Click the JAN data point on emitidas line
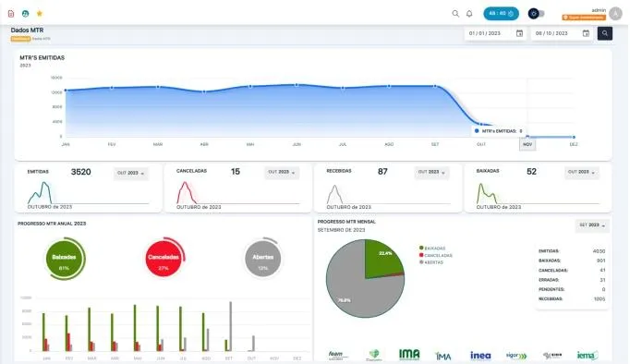This screenshot has height=364, width=630. (66, 91)
